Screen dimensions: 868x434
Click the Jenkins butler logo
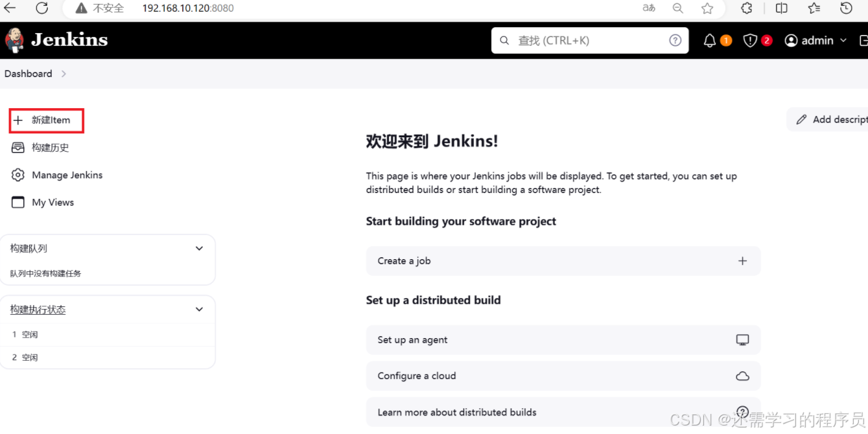click(x=14, y=40)
